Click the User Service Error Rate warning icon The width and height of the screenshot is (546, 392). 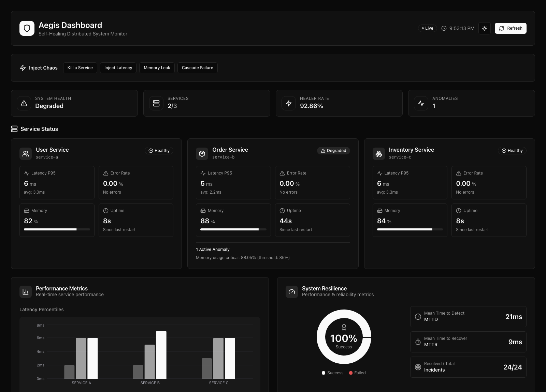[106, 173]
